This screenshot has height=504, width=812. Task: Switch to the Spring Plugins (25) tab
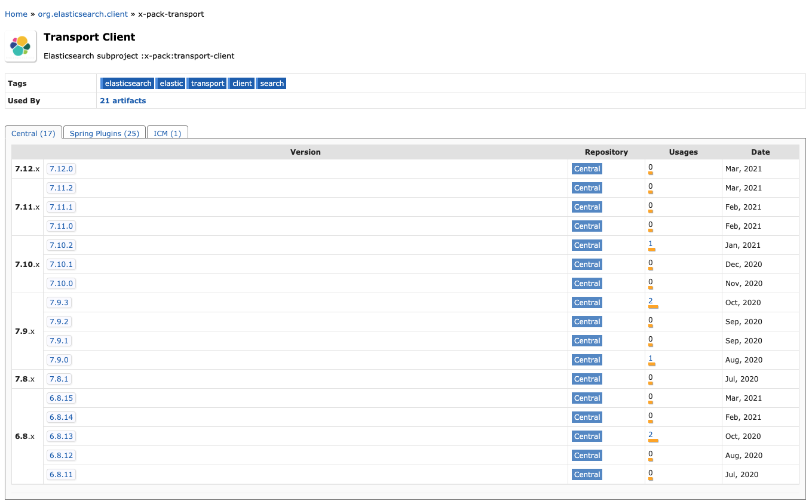coord(105,133)
